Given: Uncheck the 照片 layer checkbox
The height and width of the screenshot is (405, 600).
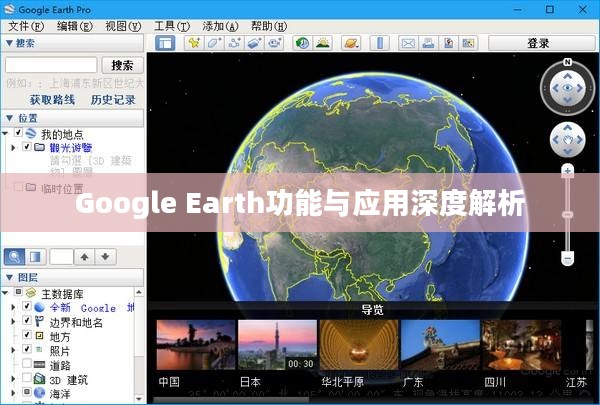Looking at the screenshot, I should click(27, 348).
